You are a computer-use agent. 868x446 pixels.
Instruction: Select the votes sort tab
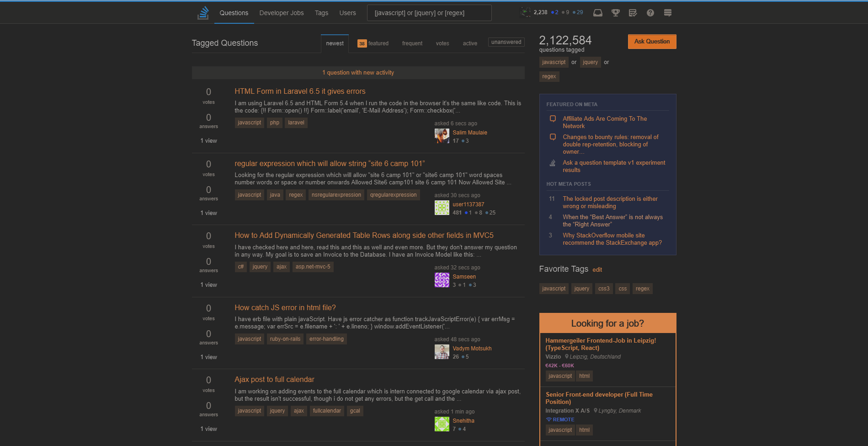[x=442, y=43]
